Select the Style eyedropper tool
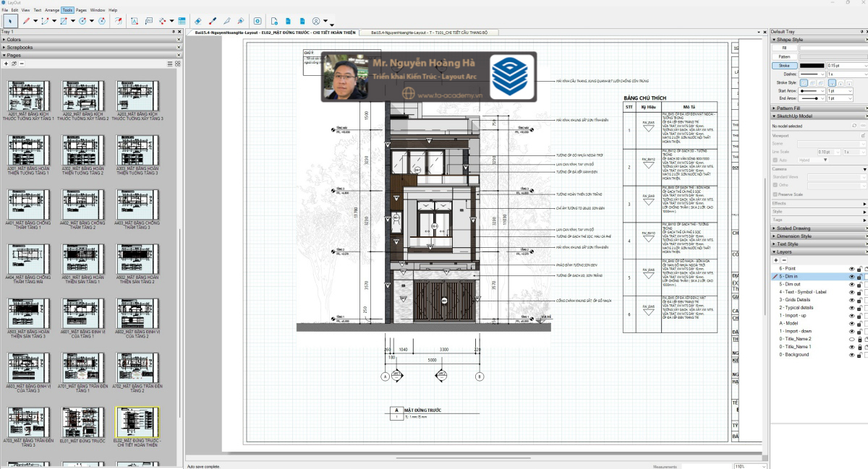Viewport: 868px width, 469px height. pos(213,21)
